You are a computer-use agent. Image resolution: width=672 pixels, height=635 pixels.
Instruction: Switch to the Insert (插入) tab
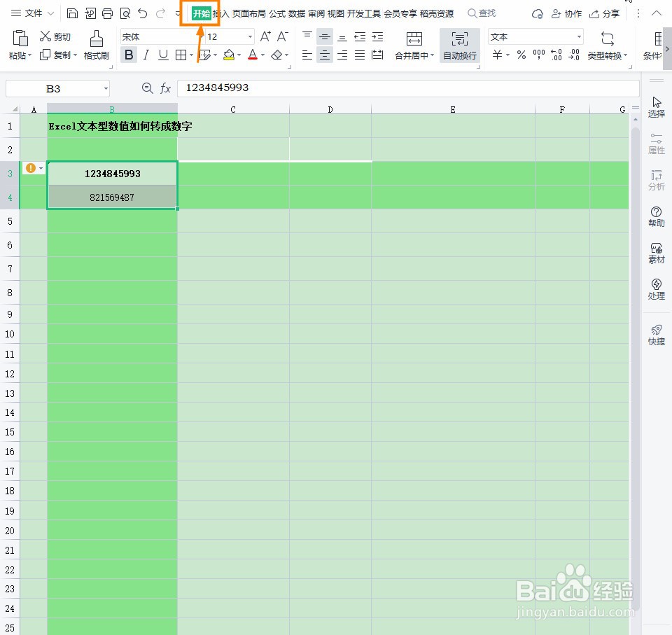tap(221, 14)
